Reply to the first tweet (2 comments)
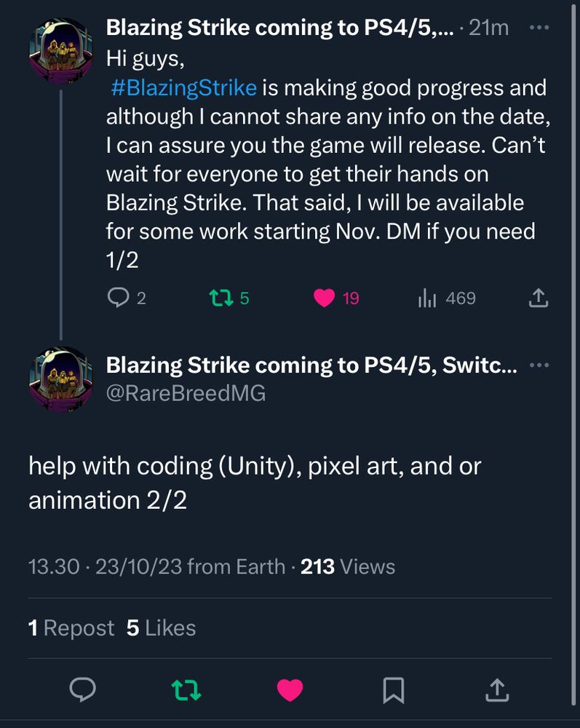This screenshot has width=580, height=728. pyautogui.click(x=117, y=298)
